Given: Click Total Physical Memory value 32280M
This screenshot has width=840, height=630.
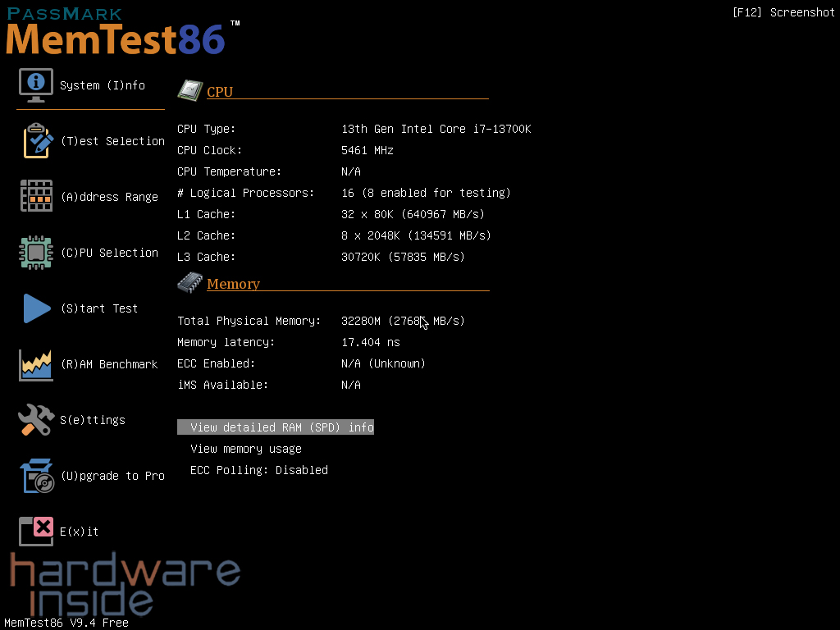Looking at the screenshot, I should click(403, 321).
